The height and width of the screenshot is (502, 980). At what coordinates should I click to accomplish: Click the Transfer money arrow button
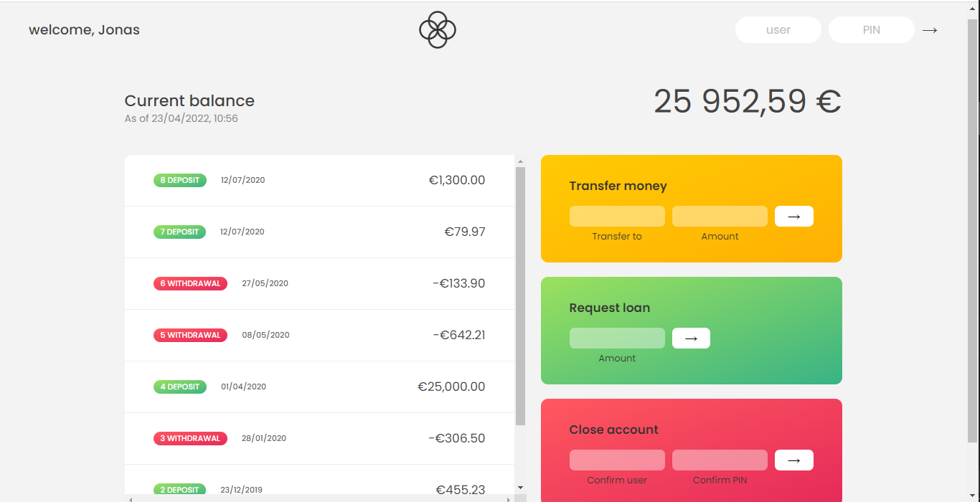pyautogui.click(x=793, y=216)
